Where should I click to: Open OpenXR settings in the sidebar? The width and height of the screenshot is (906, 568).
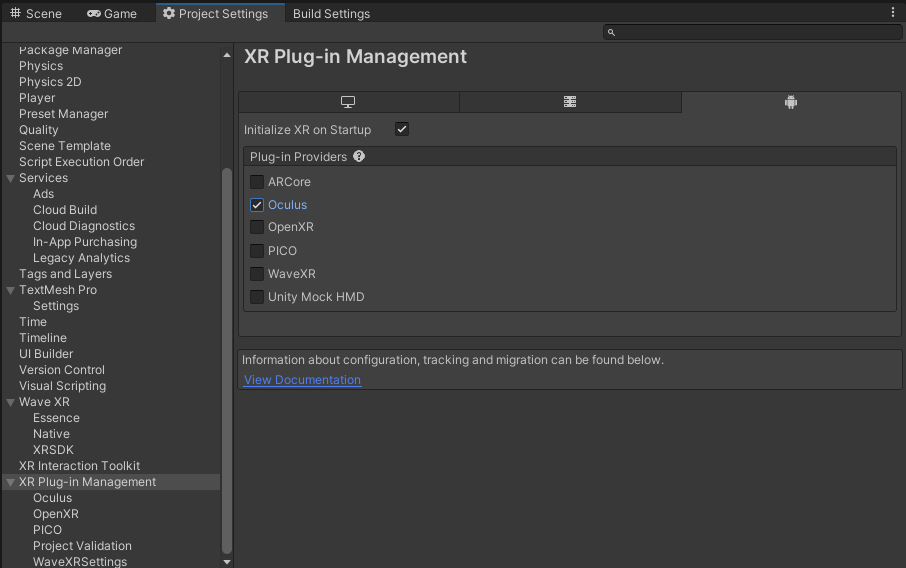click(x=55, y=514)
